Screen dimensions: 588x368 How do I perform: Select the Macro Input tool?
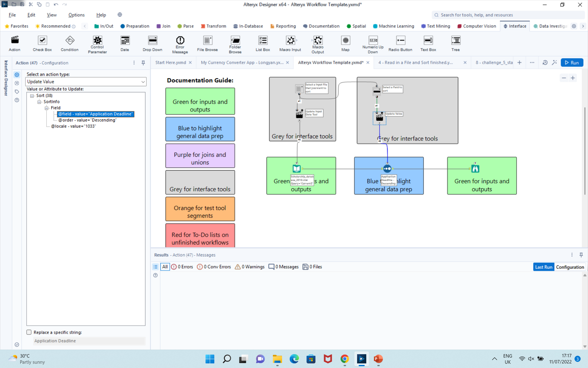pos(290,44)
